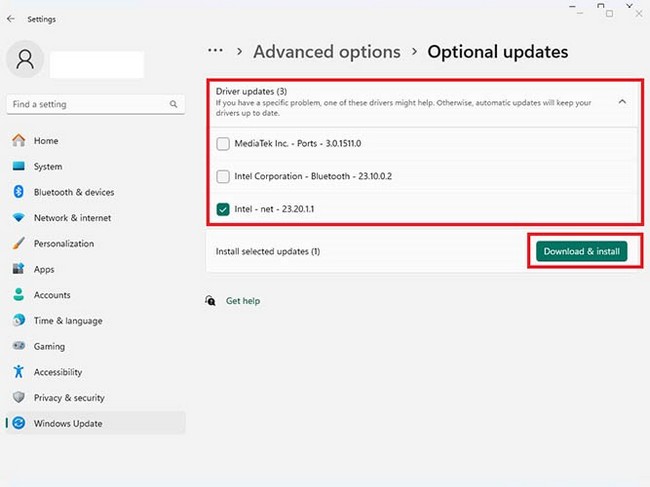
Task: Click the back arrow beside Settings
Action: tap(11, 19)
